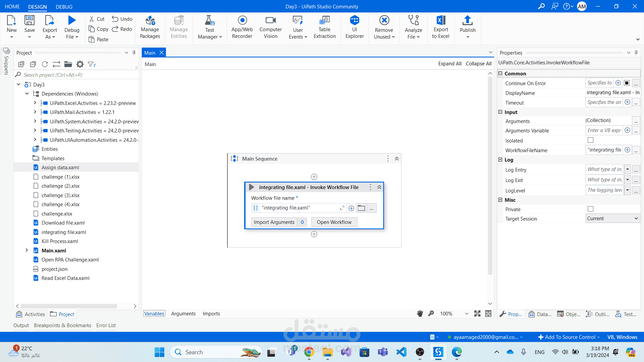
Task: Open the Target Session dropdown
Action: (612, 218)
